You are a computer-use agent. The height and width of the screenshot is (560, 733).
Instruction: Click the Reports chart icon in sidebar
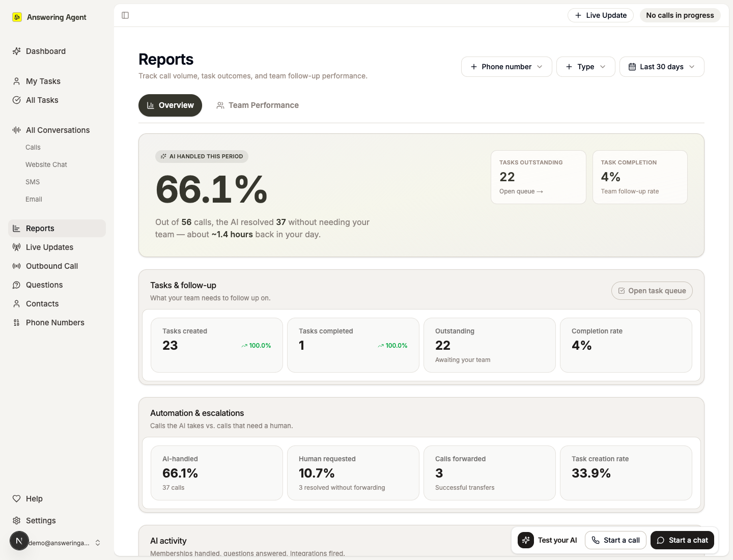(16, 229)
